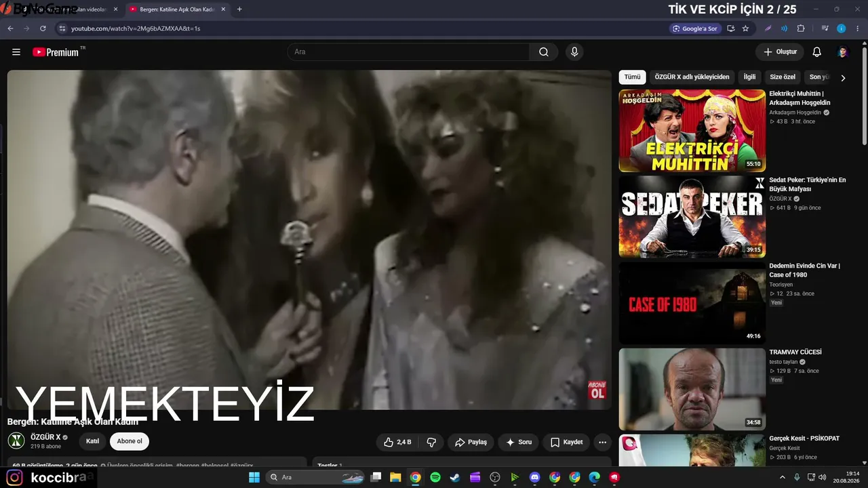
Task: Dislike the Bergen video
Action: coord(431,442)
